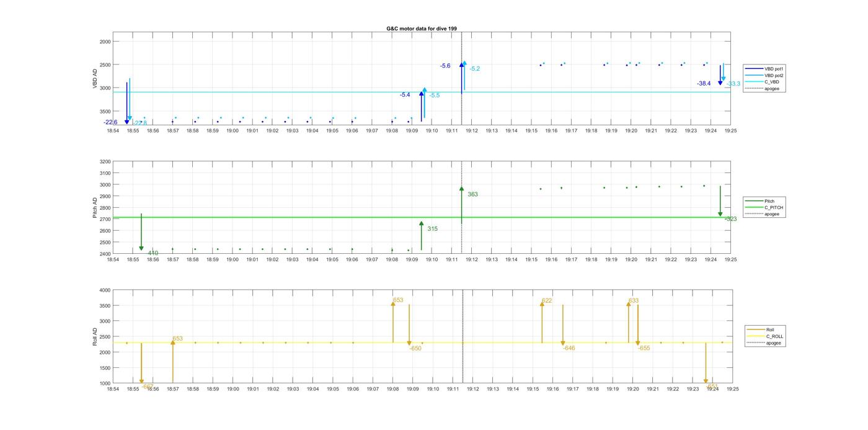The height and width of the screenshot is (430, 868).
Task: Click the title 'G&C motor data for dive 199'
Action: [422, 29]
